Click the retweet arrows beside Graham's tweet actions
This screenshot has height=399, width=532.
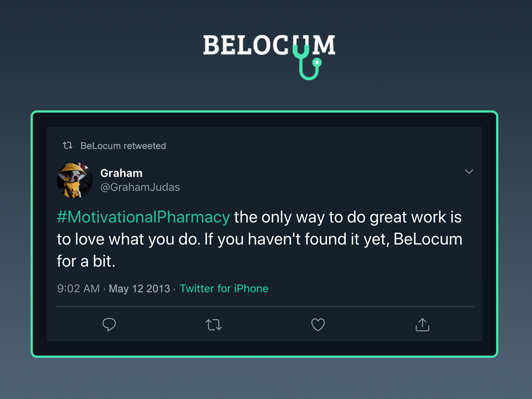coord(214,325)
